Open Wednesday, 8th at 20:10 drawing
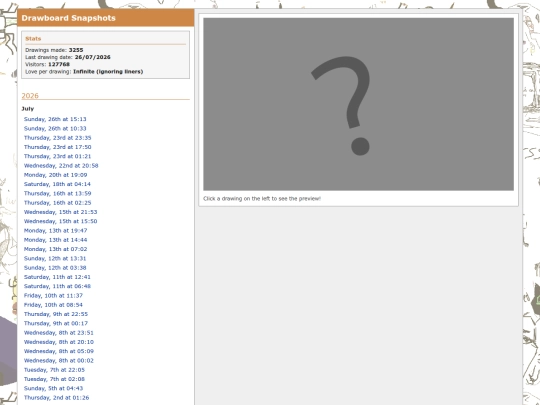540x405 pixels. point(59,342)
